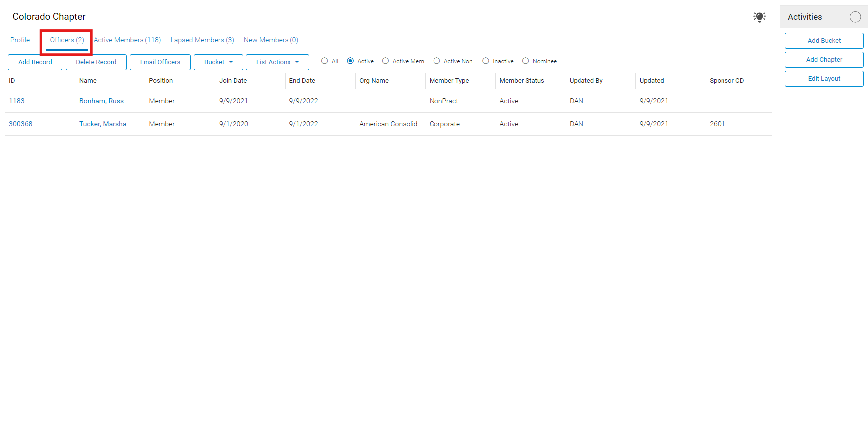The height and width of the screenshot is (427, 868).
Task: Open the Tucker, Marsha name link
Action: [x=103, y=124]
